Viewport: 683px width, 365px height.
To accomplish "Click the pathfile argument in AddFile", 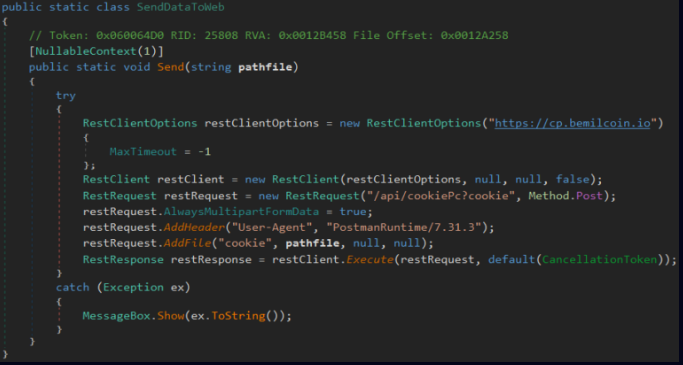I will [312, 243].
